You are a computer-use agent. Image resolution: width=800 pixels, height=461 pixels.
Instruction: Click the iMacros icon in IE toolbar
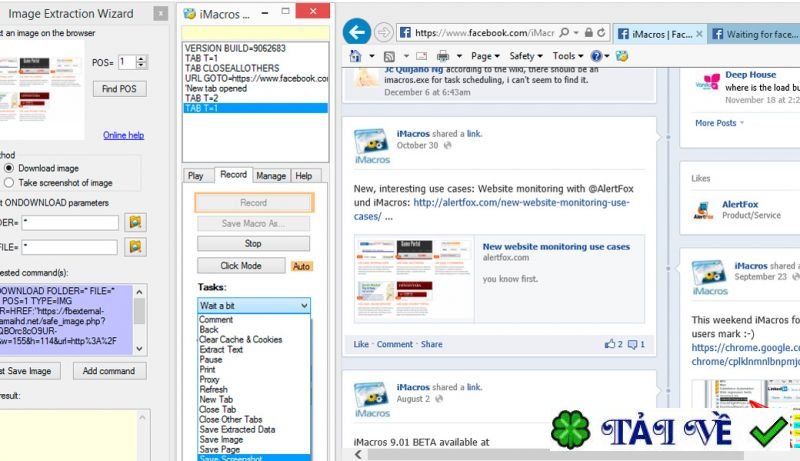click(x=621, y=56)
